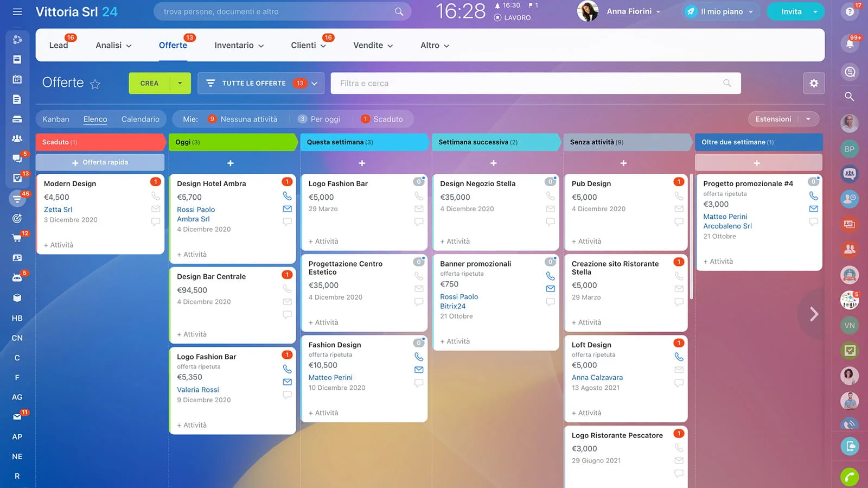Toggle Scaduto counter filter

(x=382, y=119)
